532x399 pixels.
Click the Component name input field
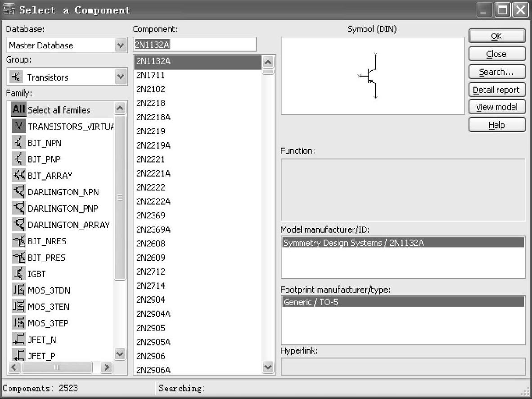click(x=194, y=44)
